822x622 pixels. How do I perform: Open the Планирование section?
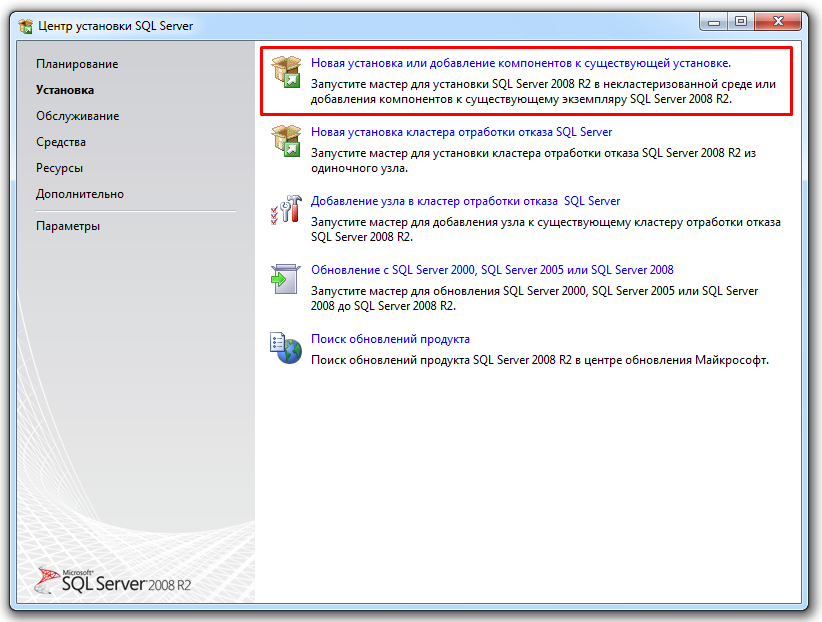[77, 64]
